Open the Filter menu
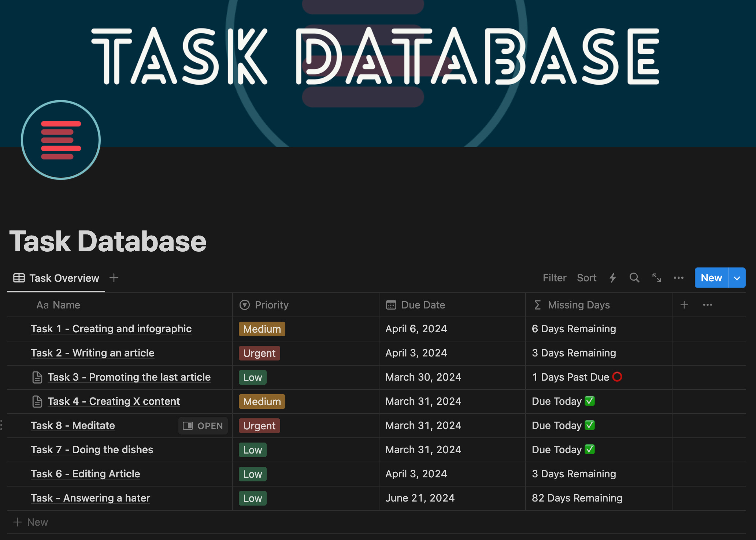This screenshot has width=756, height=540. [554, 278]
